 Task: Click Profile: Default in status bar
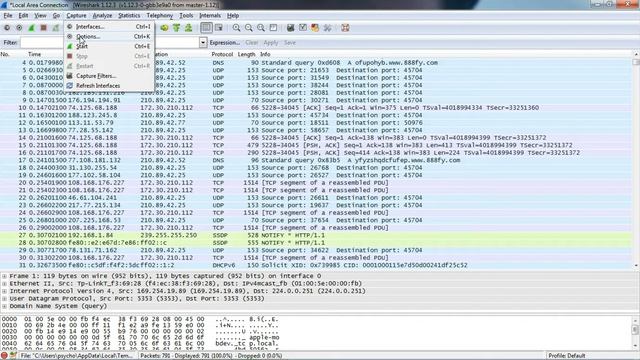coord(567,356)
